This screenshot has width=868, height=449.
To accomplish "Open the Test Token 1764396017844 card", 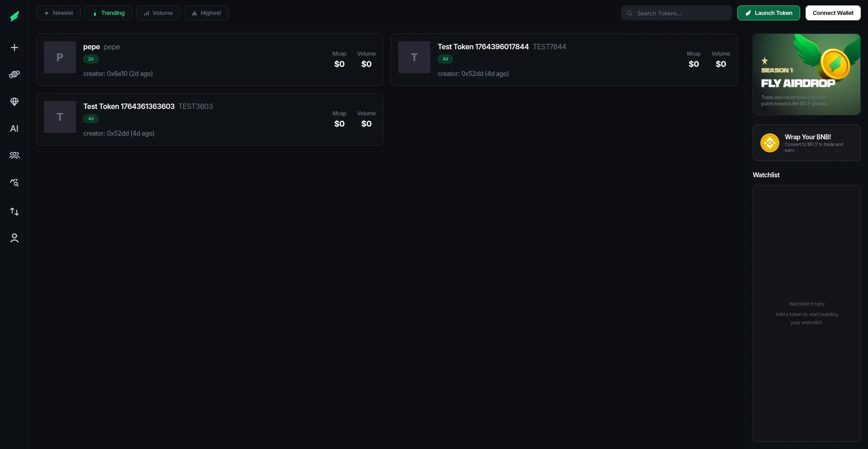I will [564, 60].
